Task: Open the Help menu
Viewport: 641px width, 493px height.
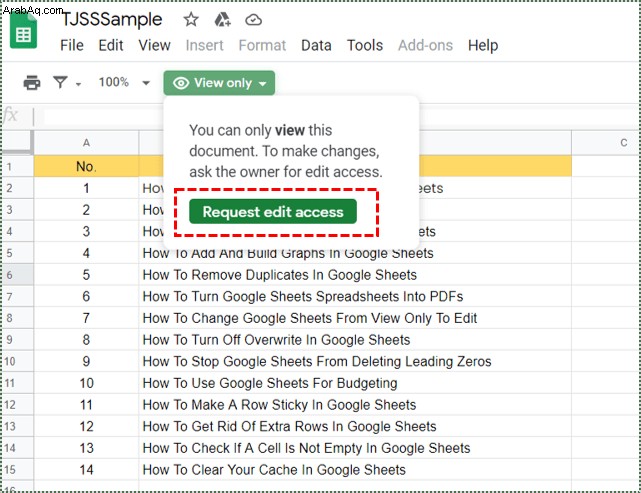Action: click(483, 45)
